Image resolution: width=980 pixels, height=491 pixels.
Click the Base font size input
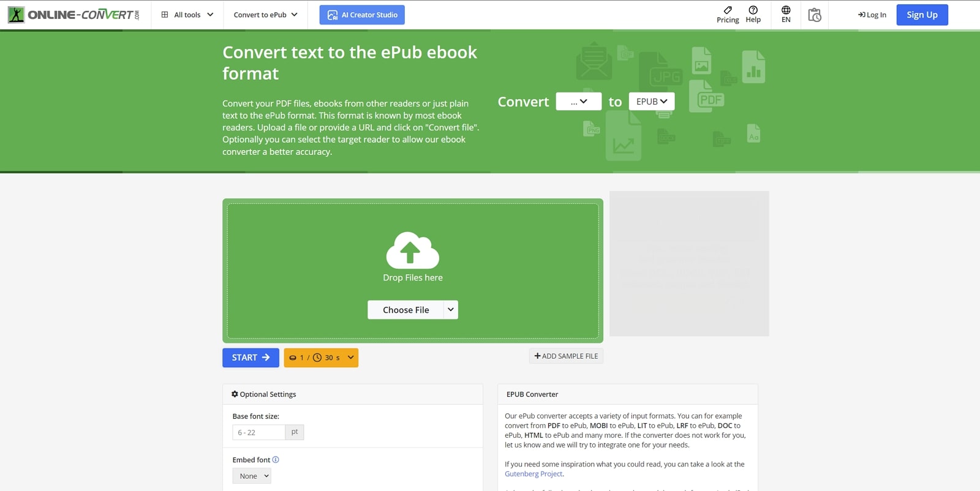pos(258,432)
